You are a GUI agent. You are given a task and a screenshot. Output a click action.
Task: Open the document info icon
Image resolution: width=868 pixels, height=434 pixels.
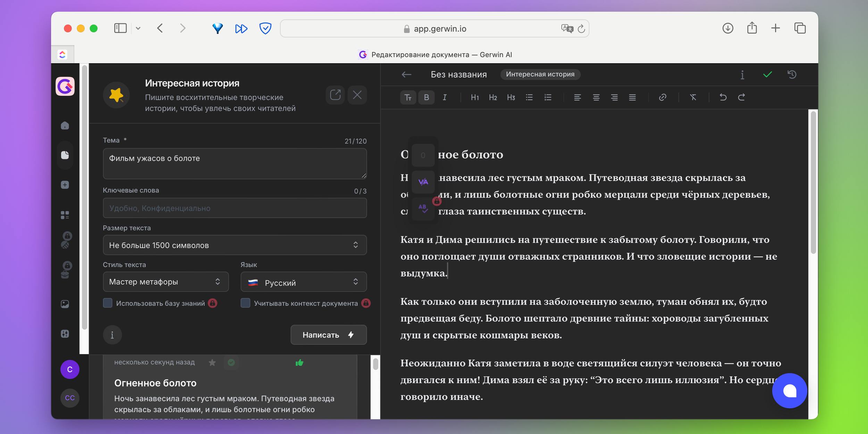point(742,75)
